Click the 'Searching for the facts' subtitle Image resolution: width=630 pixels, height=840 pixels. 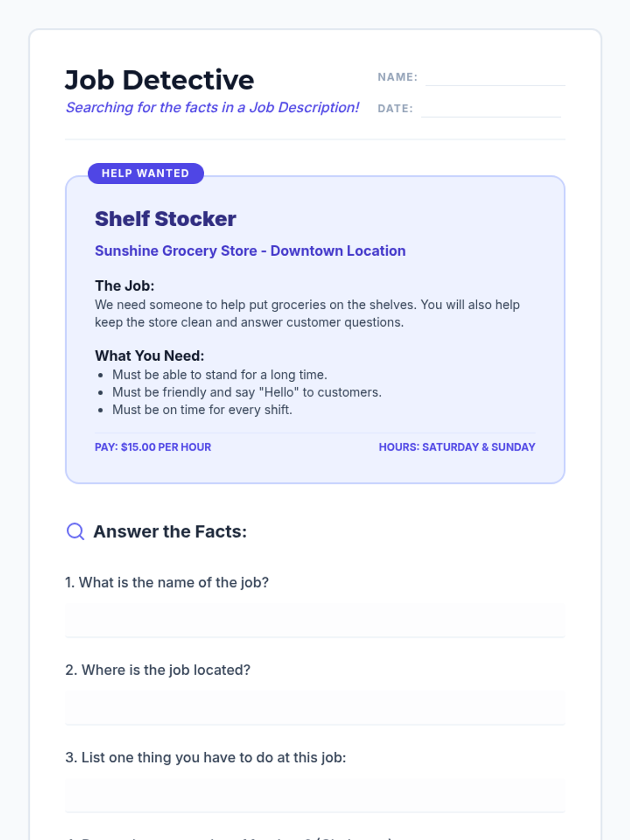click(x=212, y=108)
